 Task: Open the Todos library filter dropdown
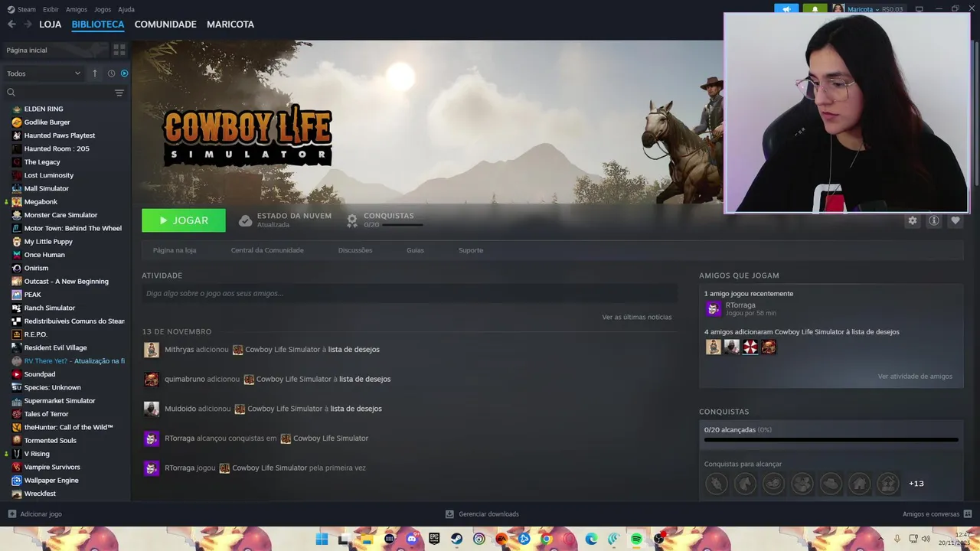pyautogui.click(x=44, y=73)
